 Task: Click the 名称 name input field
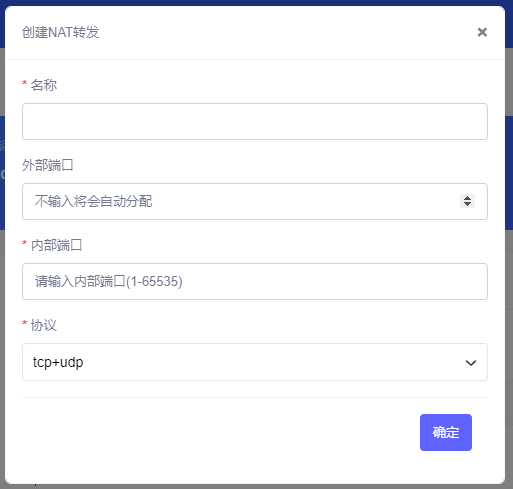pos(255,121)
